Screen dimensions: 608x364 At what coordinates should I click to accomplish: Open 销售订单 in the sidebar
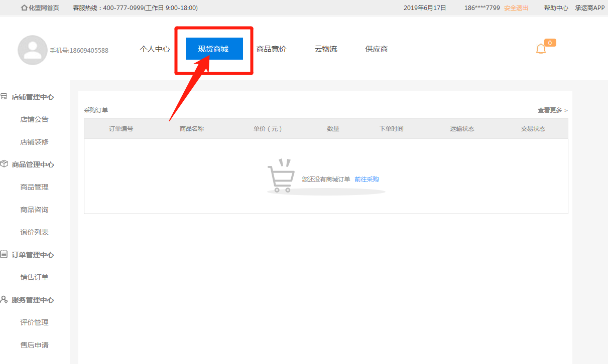(34, 277)
